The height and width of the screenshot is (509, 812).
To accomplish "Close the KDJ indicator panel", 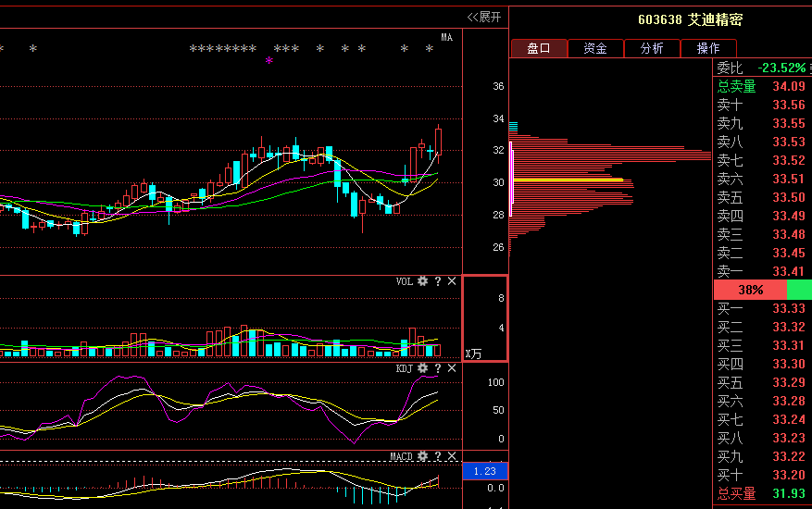I will click(x=452, y=369).
